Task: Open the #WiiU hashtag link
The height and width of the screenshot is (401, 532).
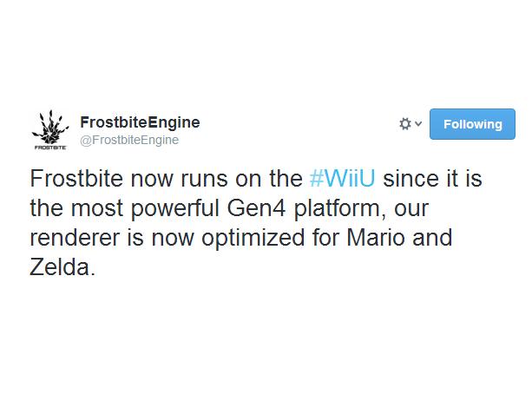Action: tap(342, 182)
